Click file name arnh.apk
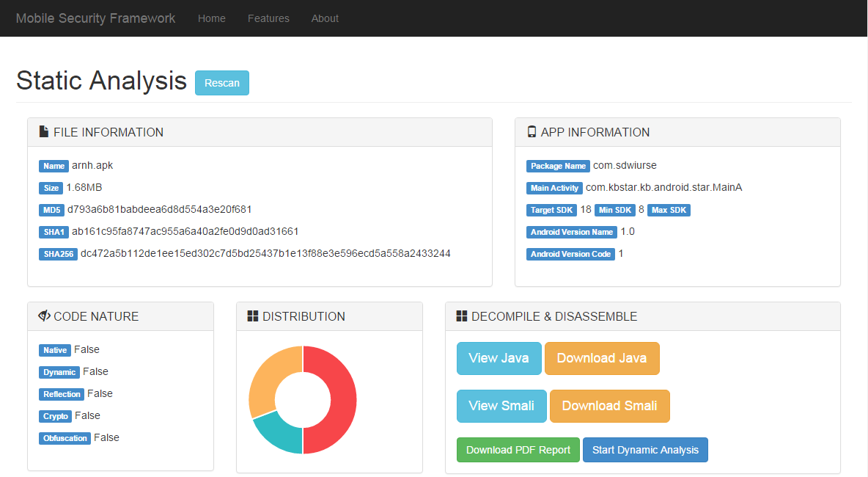868x477 pixels. click(x=92, y=165)
